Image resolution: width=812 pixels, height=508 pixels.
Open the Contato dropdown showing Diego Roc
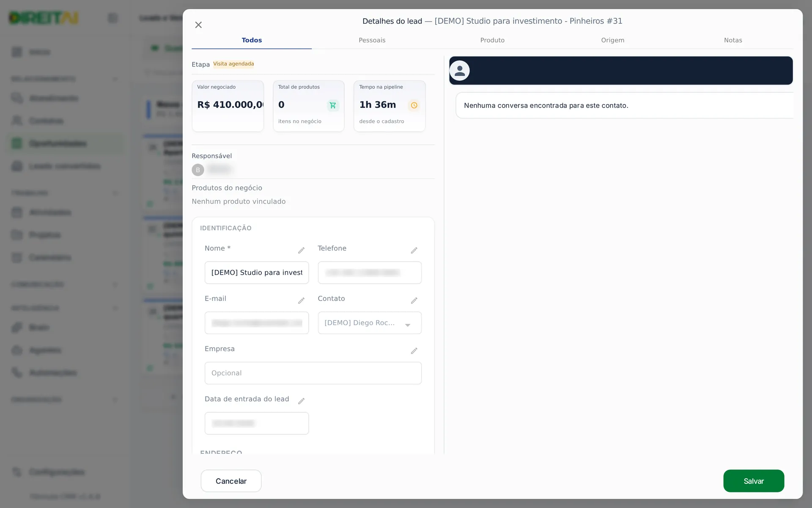point(370,323)
